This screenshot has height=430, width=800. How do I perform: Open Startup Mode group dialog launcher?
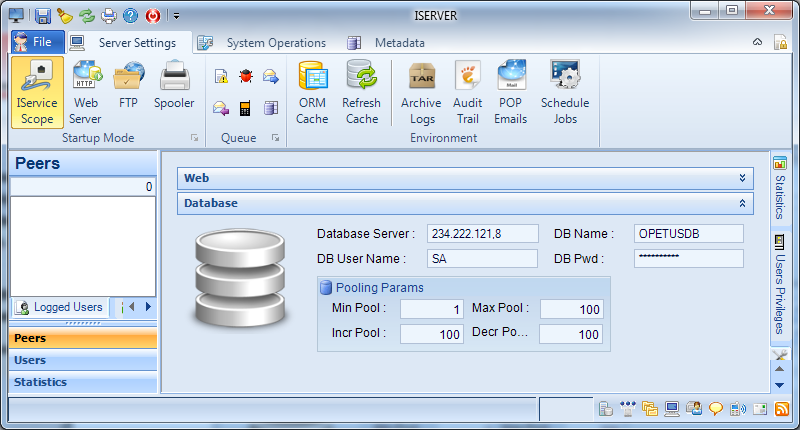[x=194, y=138]
